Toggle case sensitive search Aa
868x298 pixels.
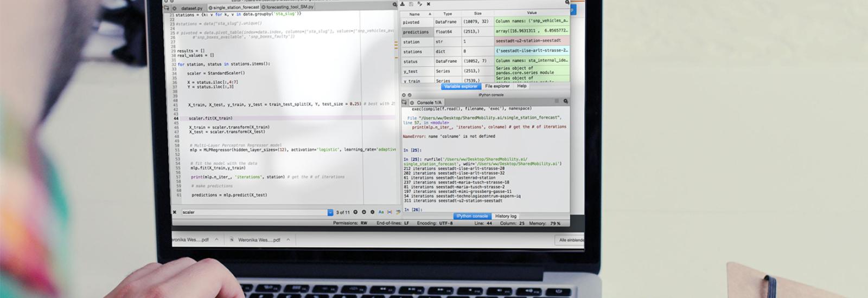(x=381, y=212)
